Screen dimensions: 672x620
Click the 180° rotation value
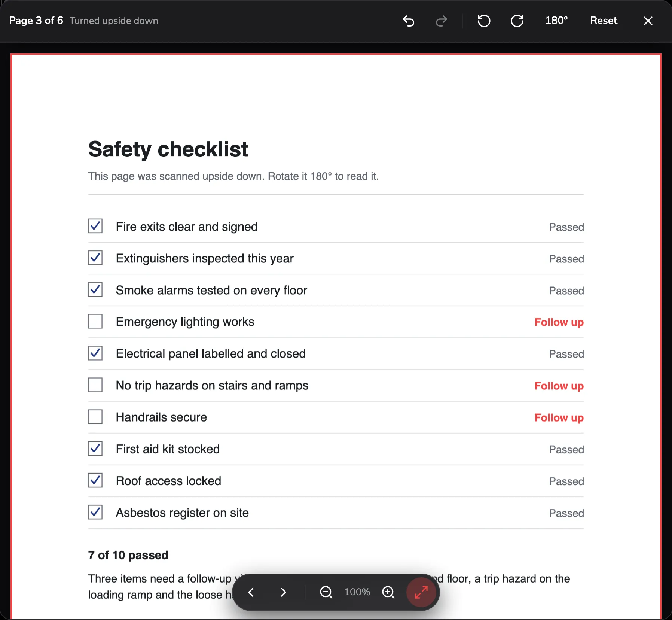(556, 21)
